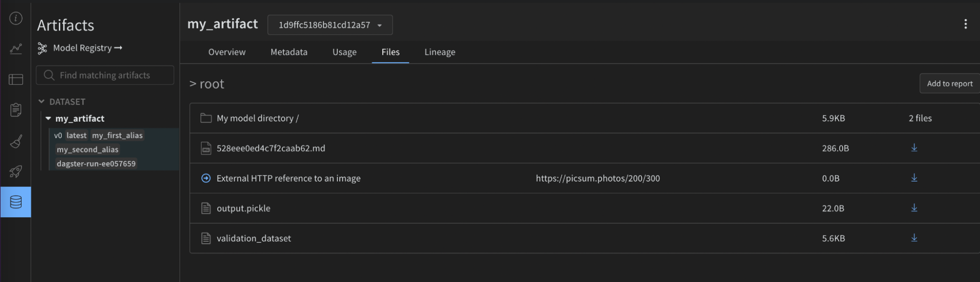The image size is (980, 282).
Task: Open the runs table icon in sidebar
Action: [16, 79]
